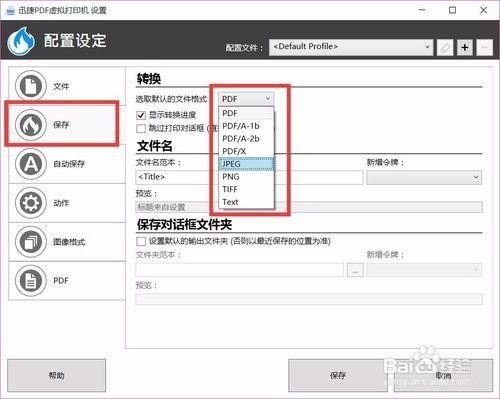Image resolution: width=500 pixels, height=399 pixels.
Task: Toggle the 显示转换进度 checkbox
Action: click(x=141, y=115)
